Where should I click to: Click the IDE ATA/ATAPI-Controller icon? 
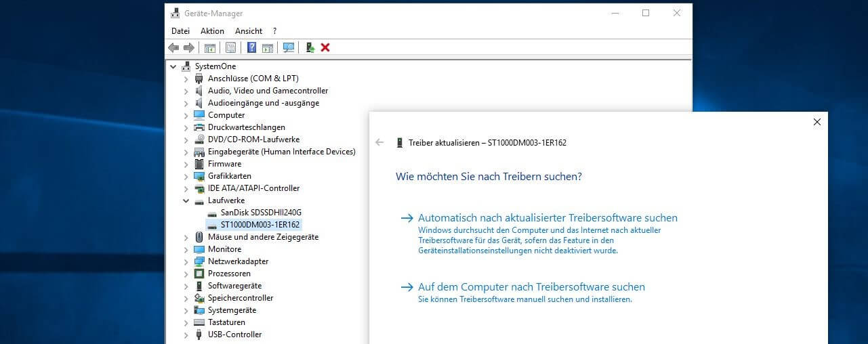[199, 188]
